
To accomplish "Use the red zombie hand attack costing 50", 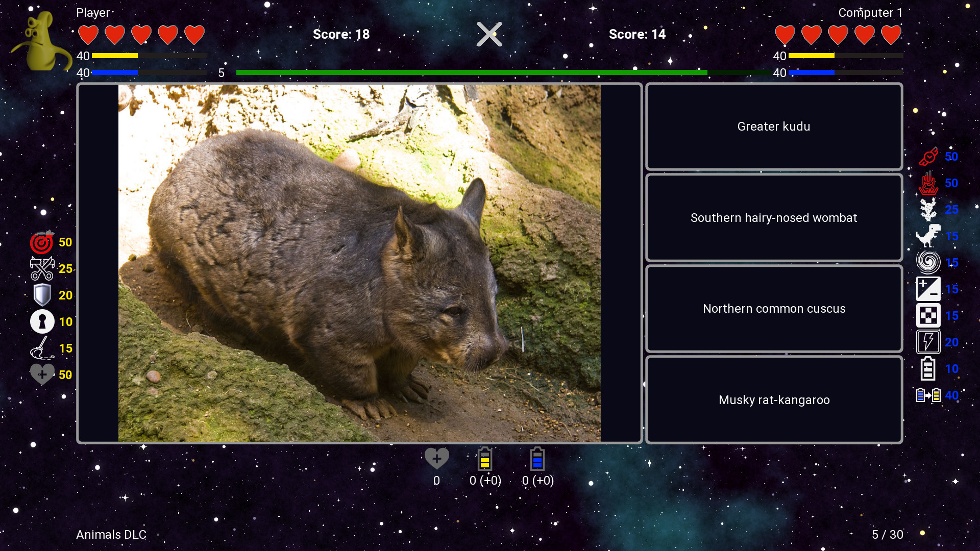I will pyautogui.click(x=929, y=183).
